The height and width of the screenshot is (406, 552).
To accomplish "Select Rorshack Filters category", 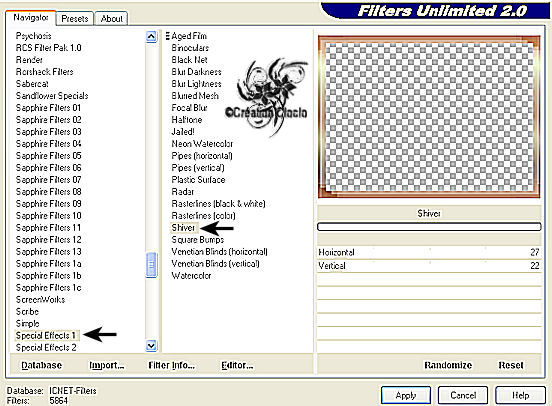I will 44,72.
